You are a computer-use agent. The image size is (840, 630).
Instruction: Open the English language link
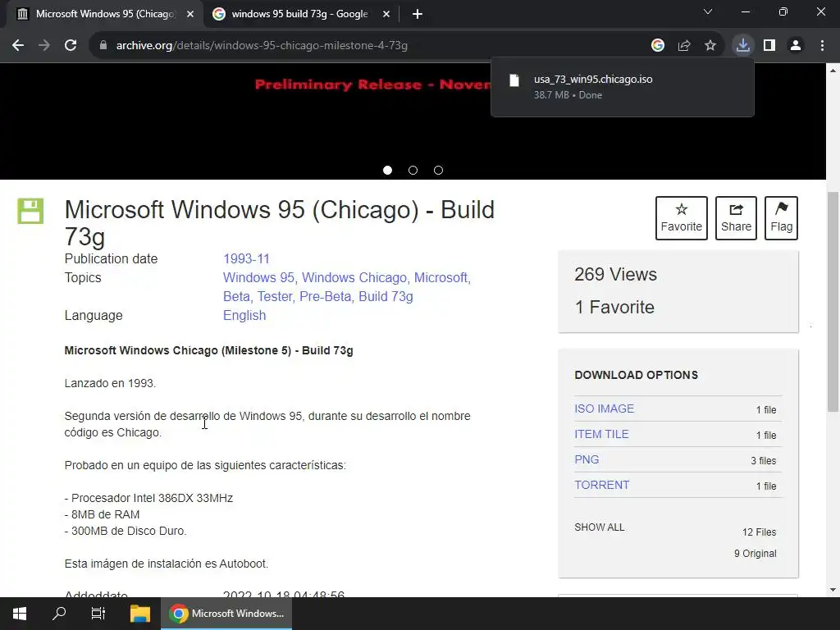coord(244,315)
